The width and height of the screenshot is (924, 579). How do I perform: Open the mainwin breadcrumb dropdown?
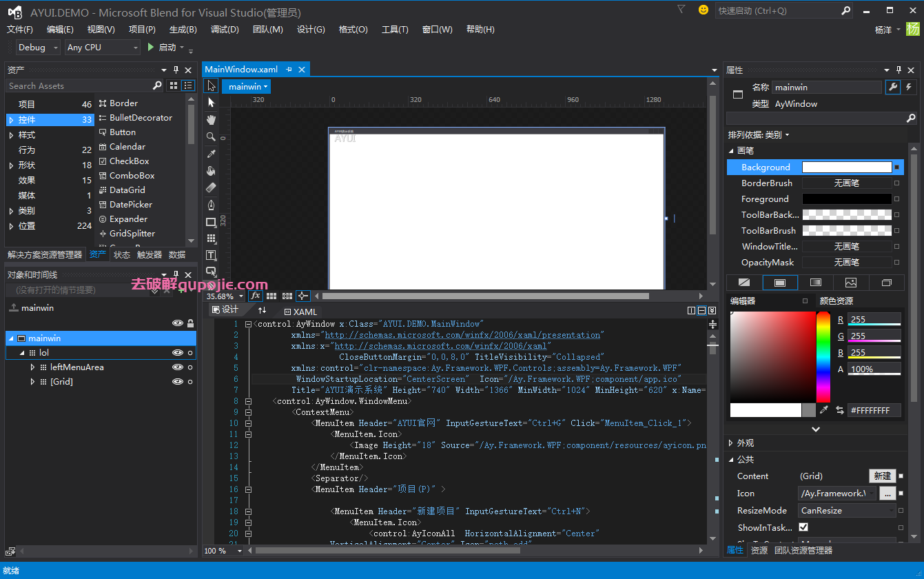[246, 86]
